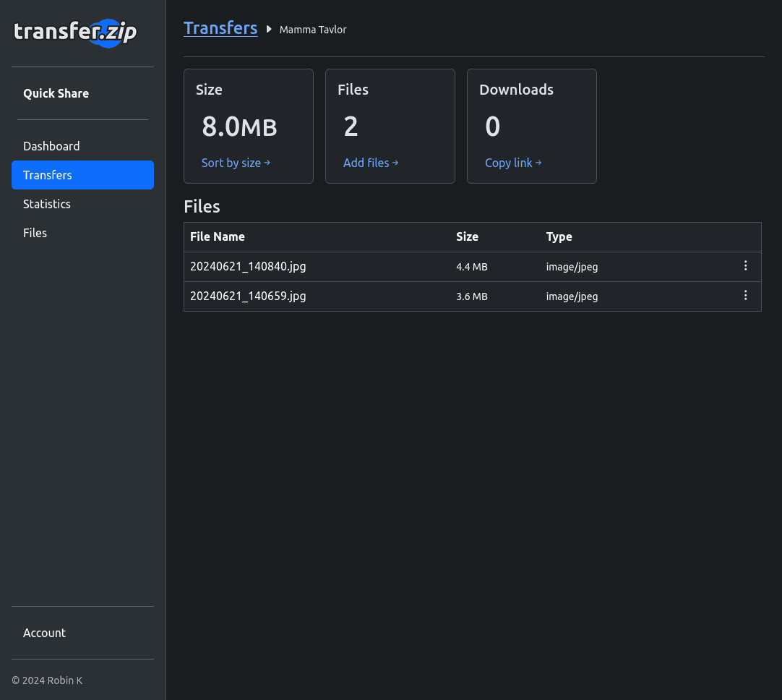The image size is (782, 700).
Task: Copy link for this transfer
Action: tap(513, 163)
